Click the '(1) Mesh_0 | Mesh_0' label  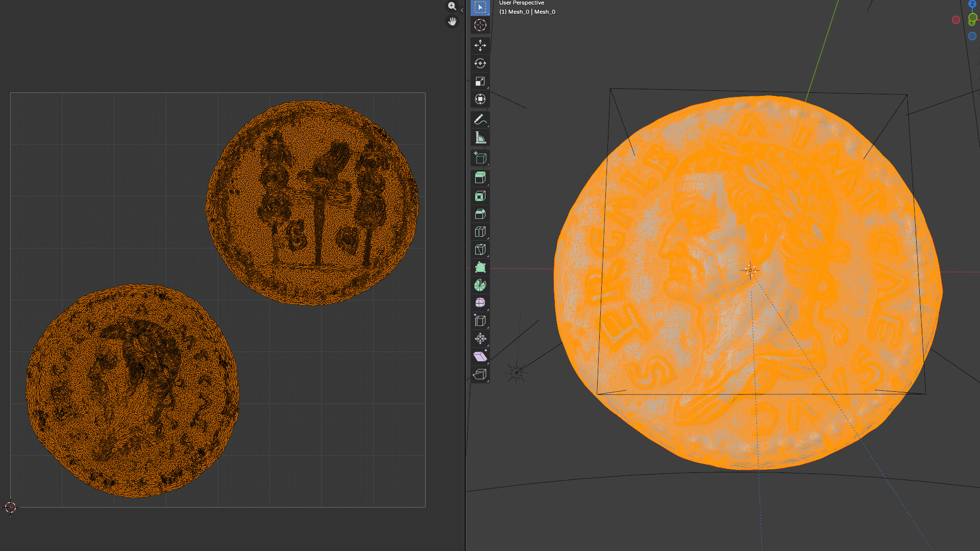[x=527, y=12]
